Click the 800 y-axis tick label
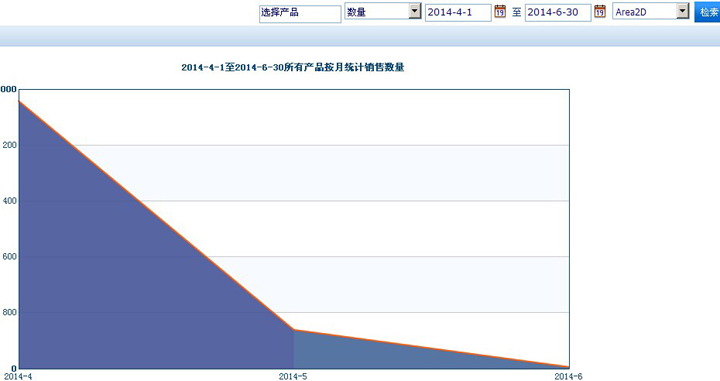The width and height of the screenshot is (720, 381). (x=9, y=312)
